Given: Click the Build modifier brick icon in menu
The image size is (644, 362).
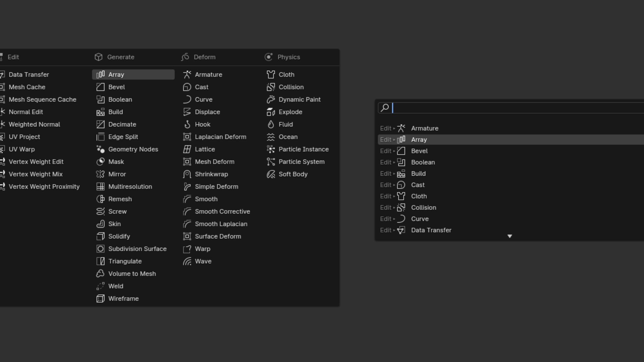Looking at the screenshot, I should tap(100, 112).
